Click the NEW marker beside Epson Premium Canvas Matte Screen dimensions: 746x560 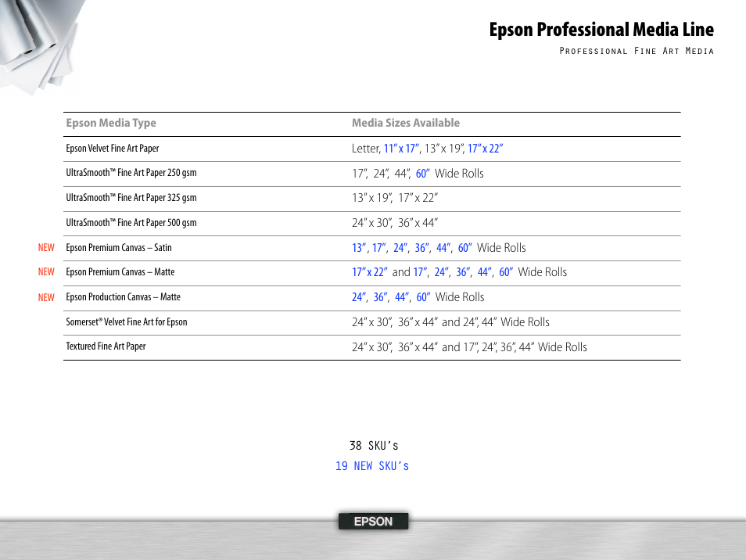(x=46, y=273)
